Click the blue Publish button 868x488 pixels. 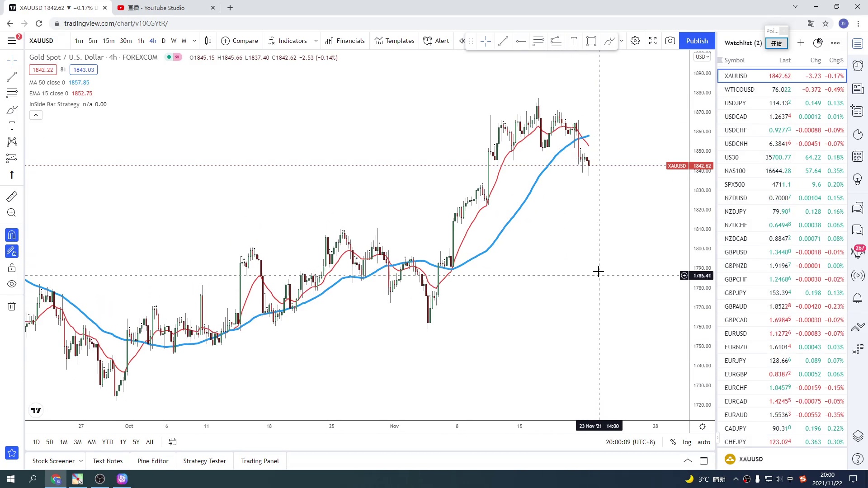697,41
